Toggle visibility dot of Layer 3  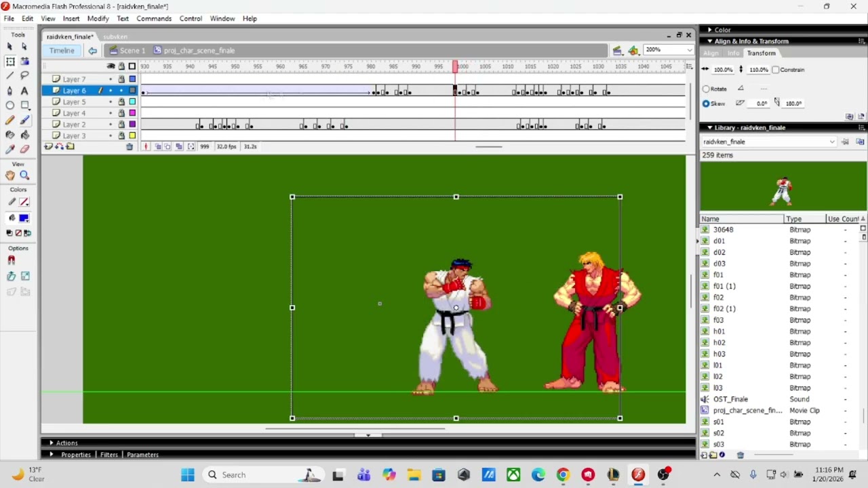pyautogui.click(x=111, y=136)
